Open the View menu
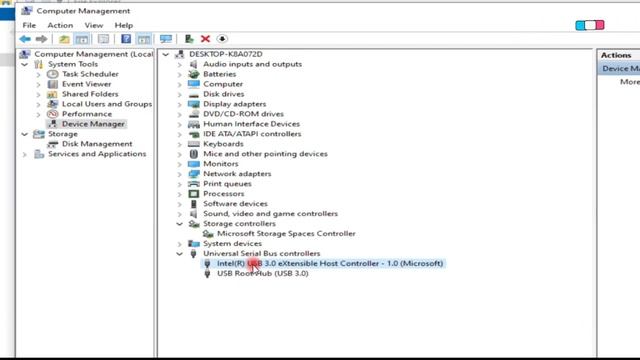This screenshot has width=640, height=360. (x=93, y=25)
